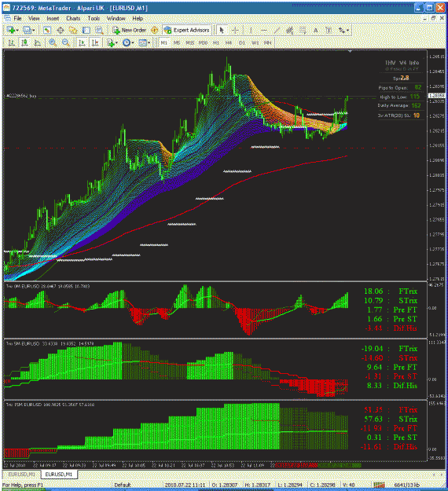Click the chart window icon left of File
This screenshot has width=448, height=491.
(x=8, y=19)
